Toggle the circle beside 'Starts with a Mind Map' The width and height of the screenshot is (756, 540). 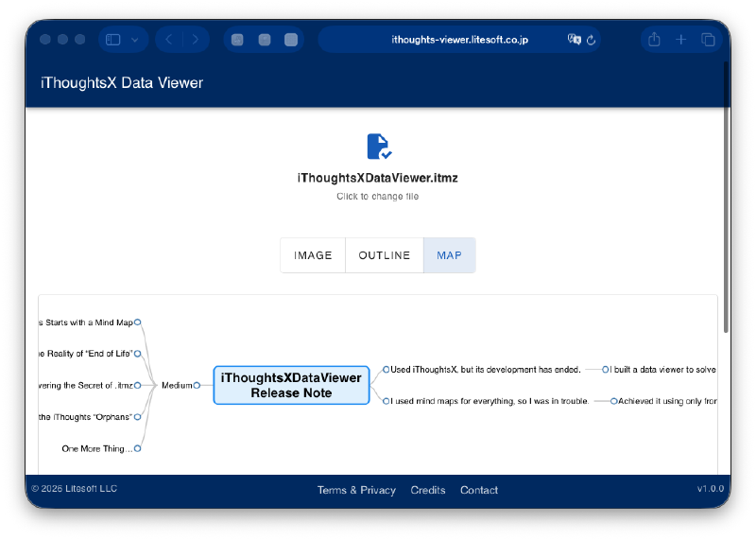(x=137, y=322)
